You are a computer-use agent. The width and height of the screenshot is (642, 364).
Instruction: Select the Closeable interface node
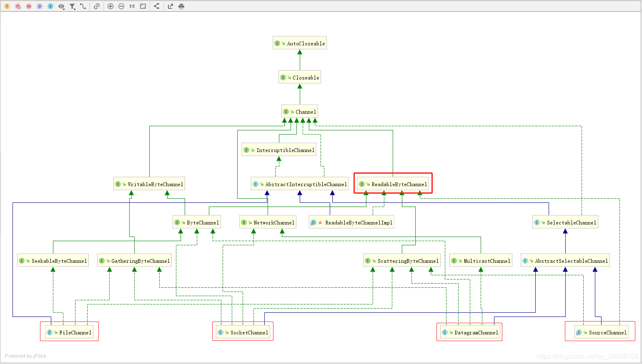point(300,77)
